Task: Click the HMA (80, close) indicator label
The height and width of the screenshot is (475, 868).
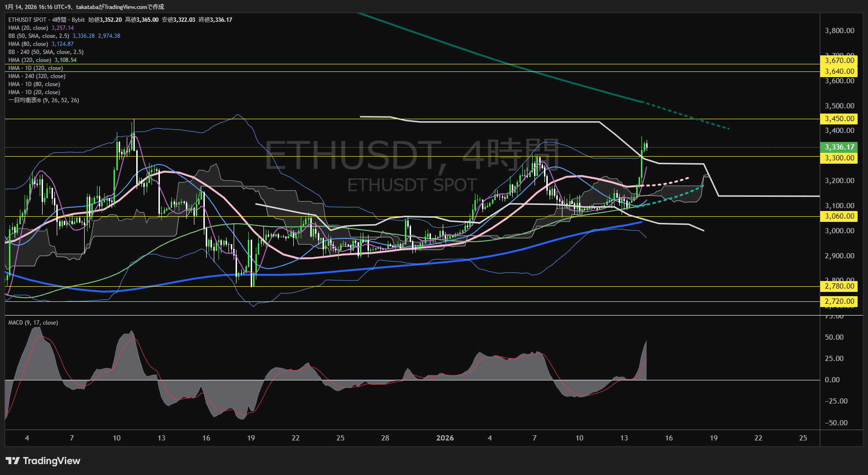Action: click(x=28, y=44)
